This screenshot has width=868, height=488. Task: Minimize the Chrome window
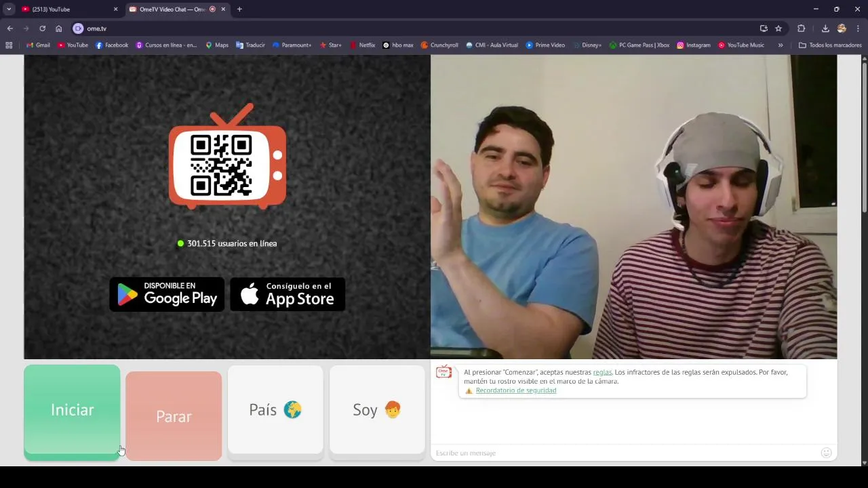(816, 9)
